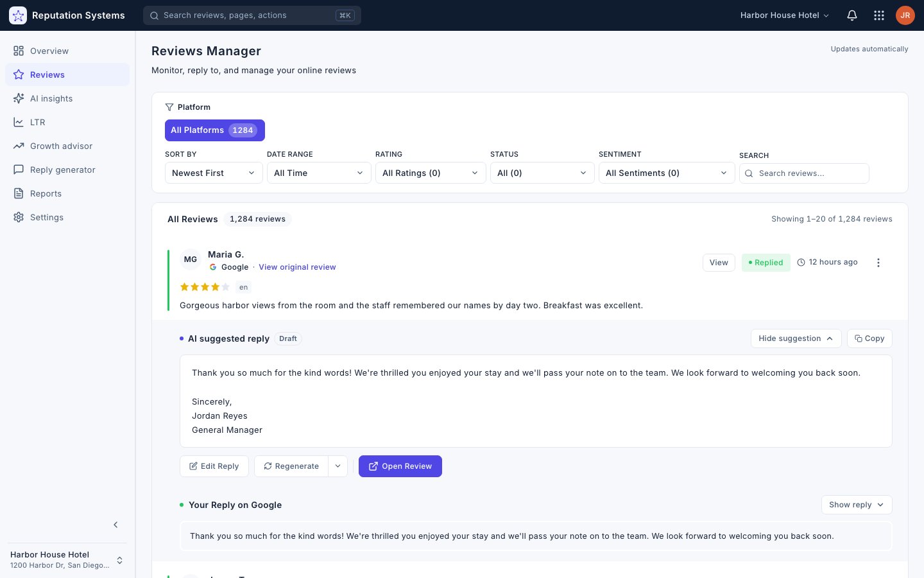Collapse the AI reply with Hide suggestion

(x=796, y=338)
